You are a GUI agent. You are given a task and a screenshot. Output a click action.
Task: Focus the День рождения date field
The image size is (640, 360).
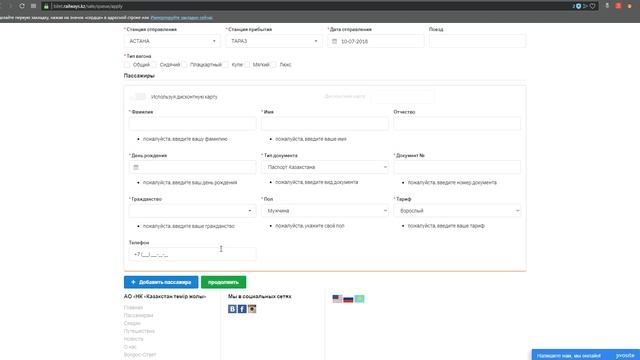coord(193,167)
